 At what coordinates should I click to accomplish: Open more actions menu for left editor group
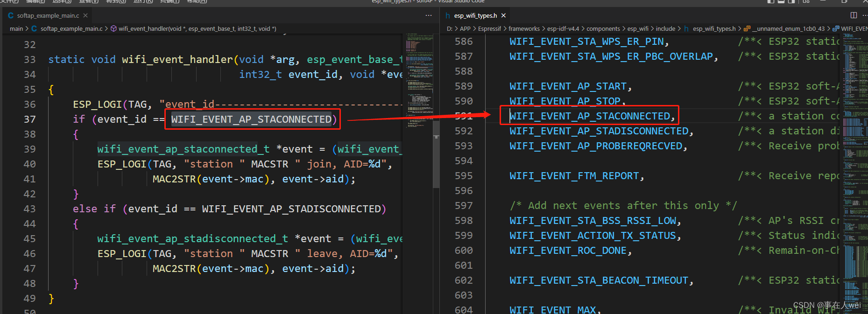tap(429, 15)
